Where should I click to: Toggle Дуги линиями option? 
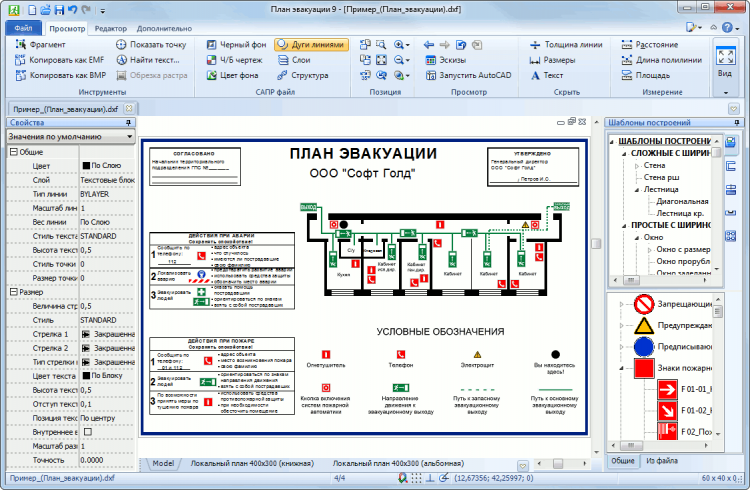pyautogui.click(x=311, y=45)
